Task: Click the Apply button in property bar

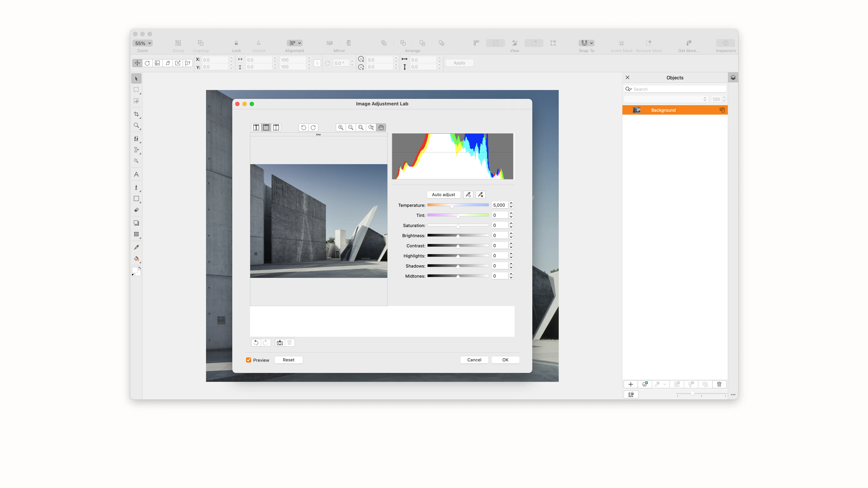Action: [x=459, y=63]
